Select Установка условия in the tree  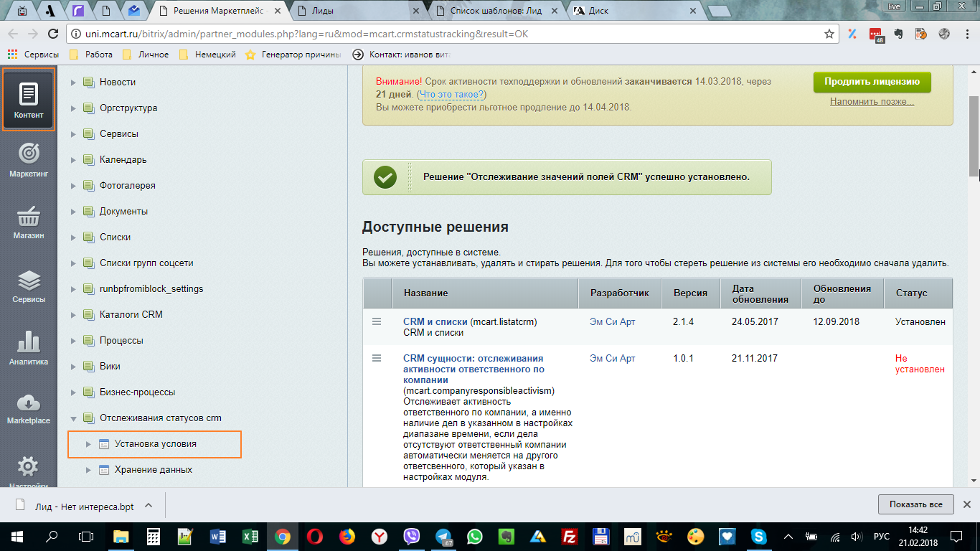point(155,444)
